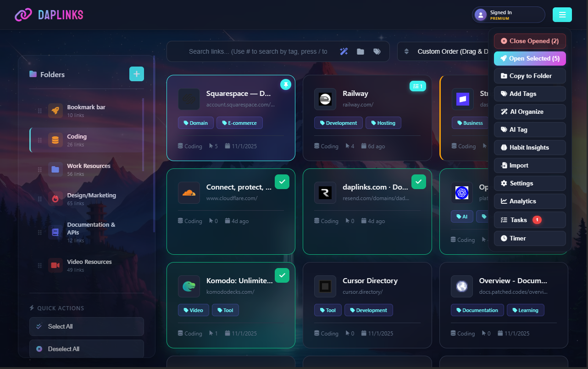Click the Hosting tag on Railway card
Screen dimensions: 588x369
[383, 123]
